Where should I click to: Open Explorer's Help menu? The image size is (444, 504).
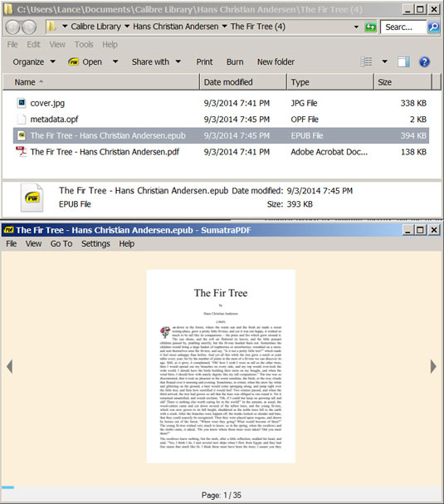[x=110, y=44]
